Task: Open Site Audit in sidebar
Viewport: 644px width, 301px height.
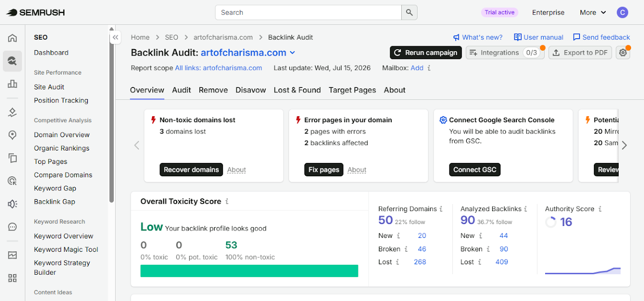Action: click(x=49, y=87)
